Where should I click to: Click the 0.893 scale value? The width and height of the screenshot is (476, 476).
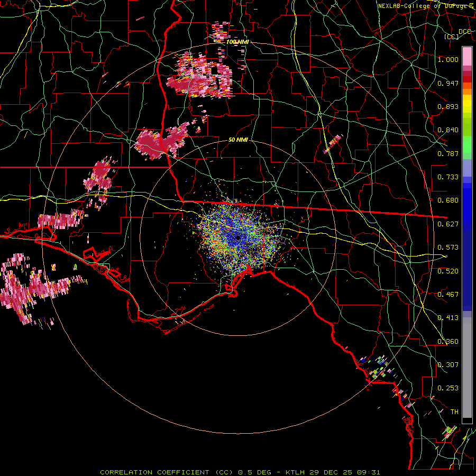pos(448,106)
